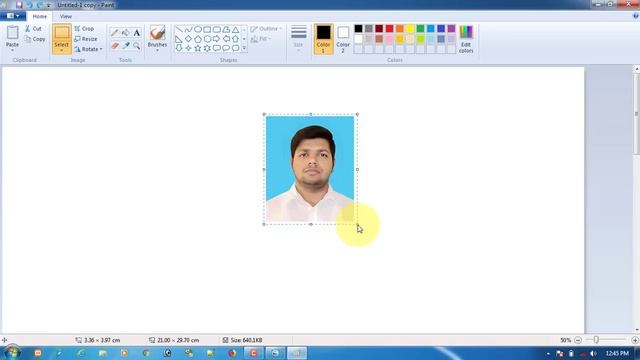This screenshot has height=360, width=640.
Task: Choose the Six-point star shape
Action: click(x=207, y=48)
